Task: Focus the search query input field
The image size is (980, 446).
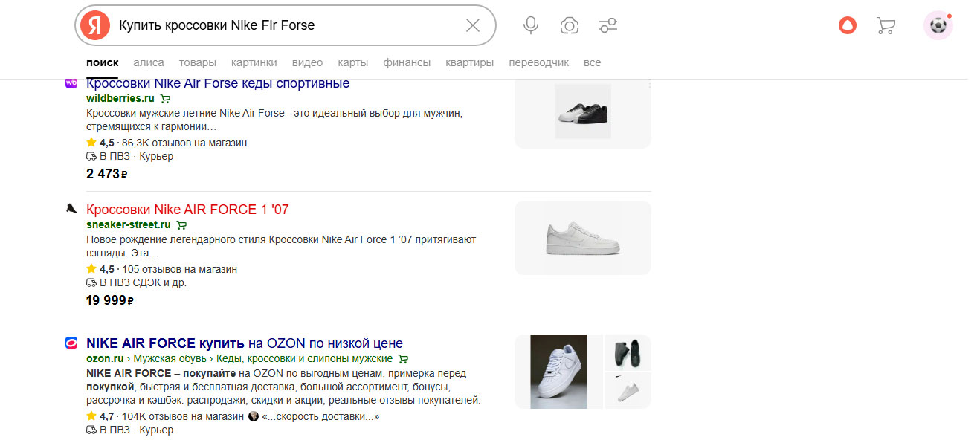Action: pyautogui.click(x=286, y=25)
